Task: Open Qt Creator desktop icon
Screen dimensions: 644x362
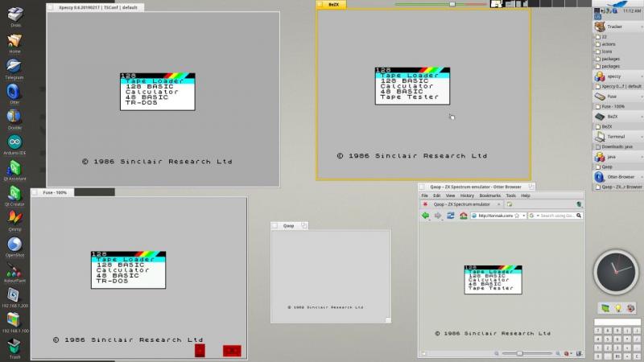Action: coord(14,195)
